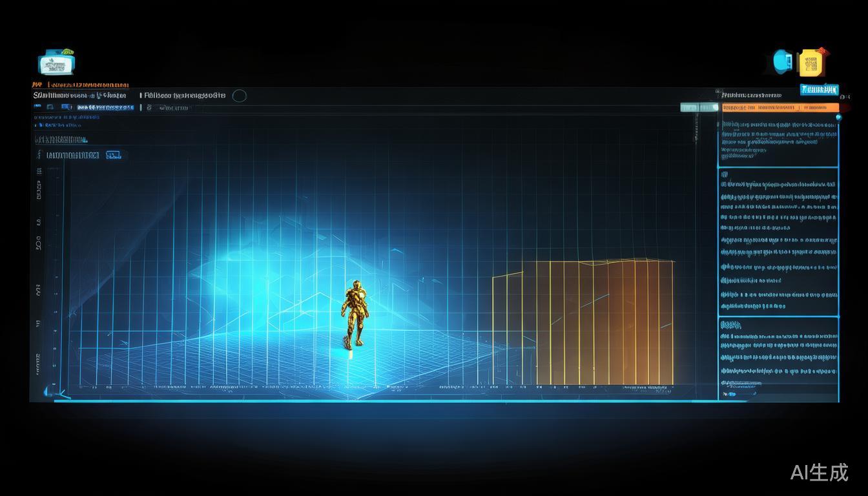This screenshot has width=868, height=496.
Task: Click the teal folder icon at top-left
Action: point(56,63)
